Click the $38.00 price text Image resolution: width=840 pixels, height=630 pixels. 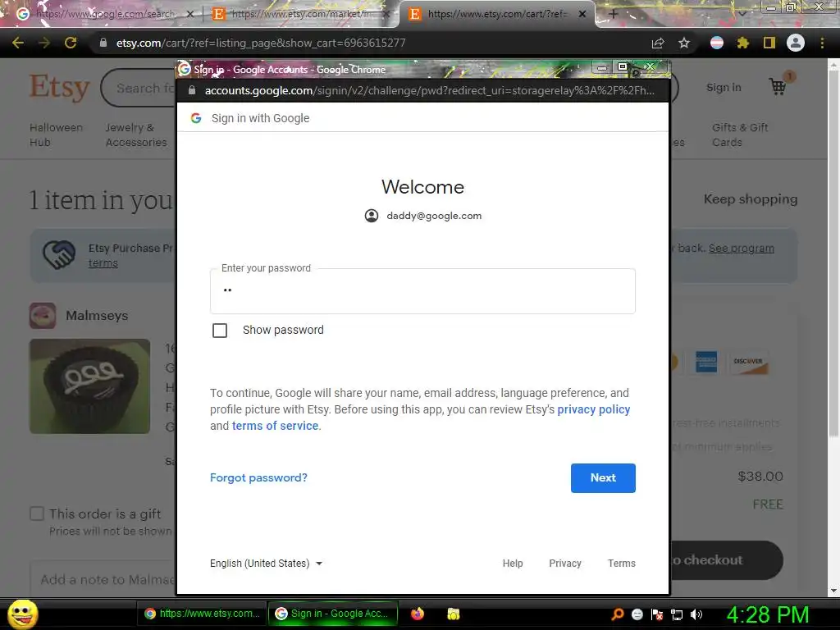pos(760,477)
